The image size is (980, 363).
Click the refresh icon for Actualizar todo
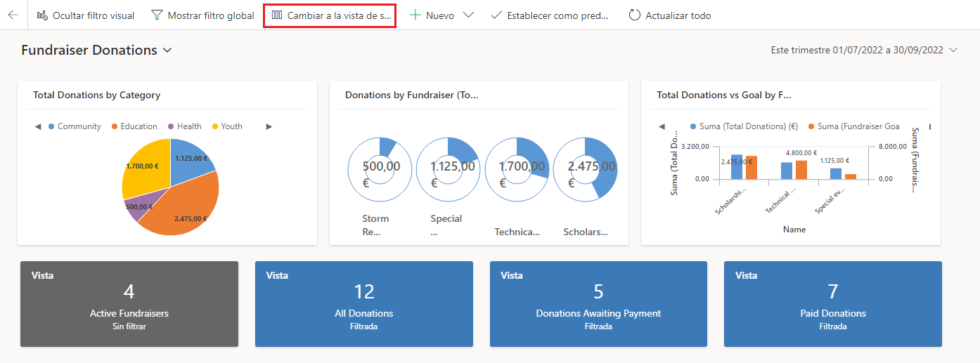(x=635, y=15)
